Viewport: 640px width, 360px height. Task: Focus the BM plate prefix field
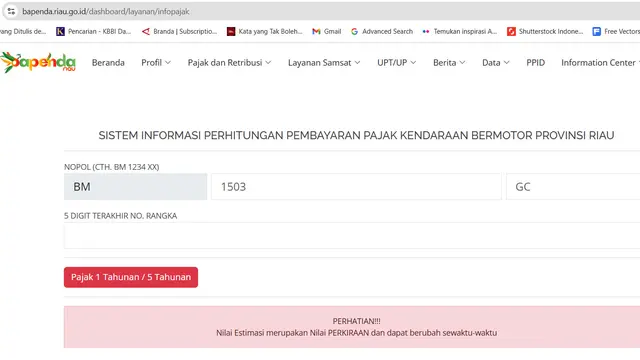tap(136, 187)
